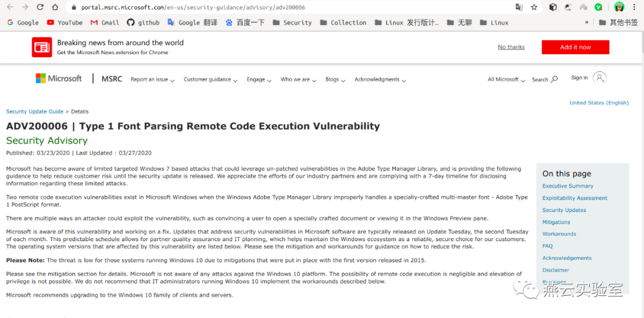The width and height of the screenshot is (644, 318).
Task: Open the Chrome three-dot menu
Action: tap(634, 7)
